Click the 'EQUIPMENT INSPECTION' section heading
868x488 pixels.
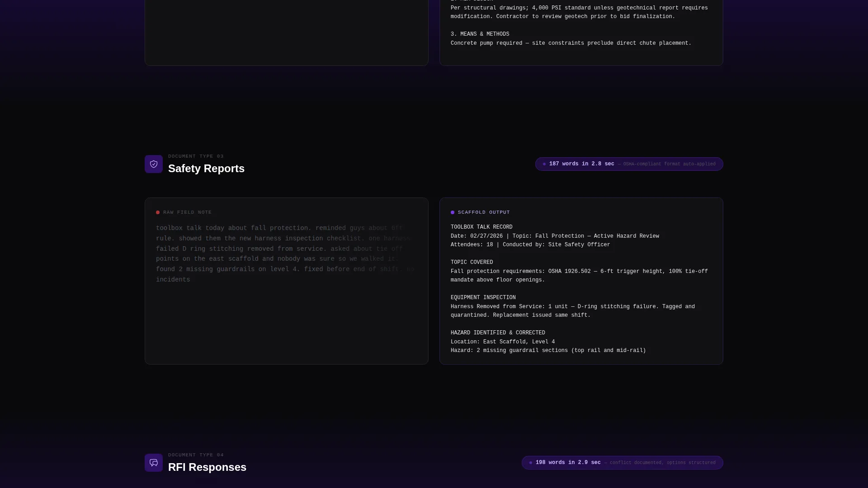(483, 298)
